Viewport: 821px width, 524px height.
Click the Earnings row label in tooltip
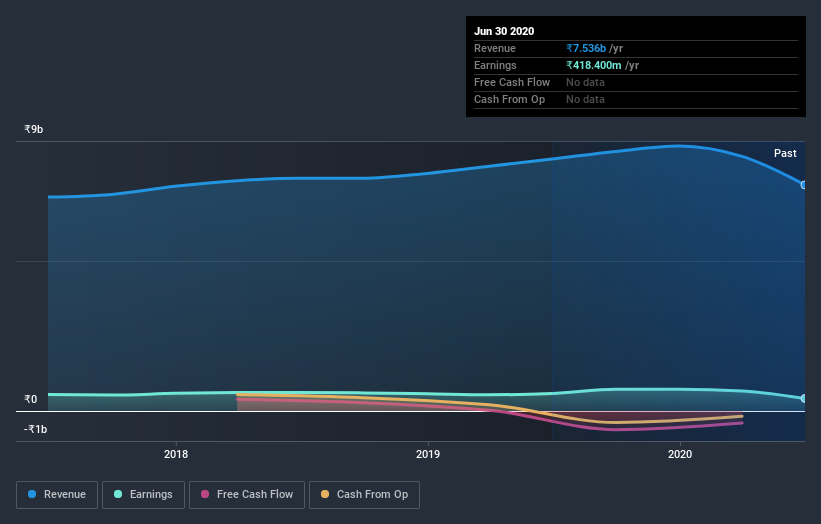495,65
